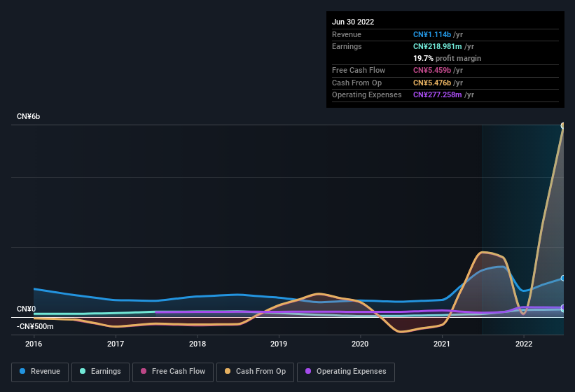
Task: Click the CN¥0 y-axis label
Action: pyautogui.click(x=26, y=309)
